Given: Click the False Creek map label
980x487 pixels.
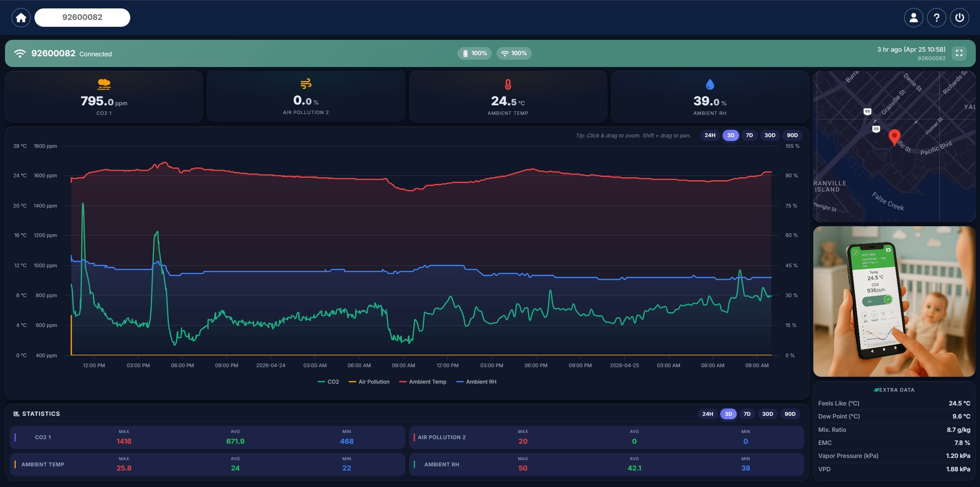Looking at the screenshot, I should click(x=888, y=201).
